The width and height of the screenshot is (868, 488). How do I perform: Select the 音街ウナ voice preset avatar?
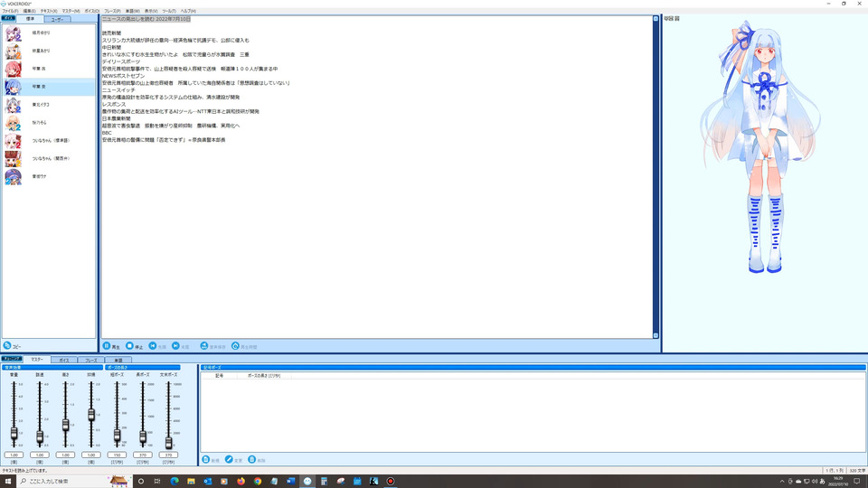[x=13, y=176]
